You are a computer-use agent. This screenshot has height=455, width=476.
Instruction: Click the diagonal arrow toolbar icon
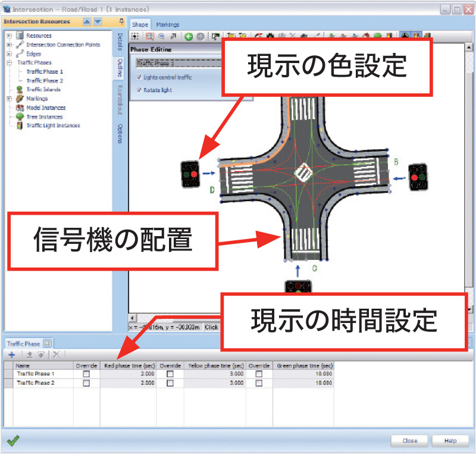pyautogui.click(x=173, y=36)
